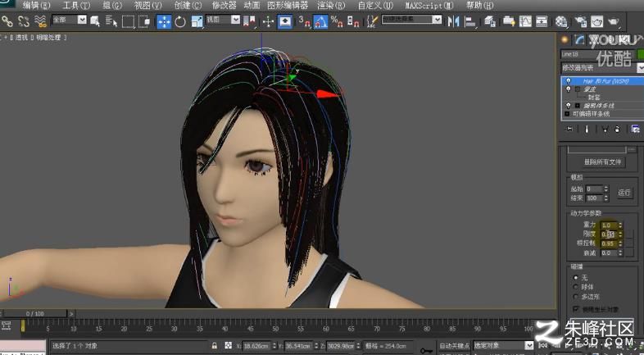Viewport: 644px width, 355px height.
Task: Toggle the Spinner Snap icon
Action: 353,21
